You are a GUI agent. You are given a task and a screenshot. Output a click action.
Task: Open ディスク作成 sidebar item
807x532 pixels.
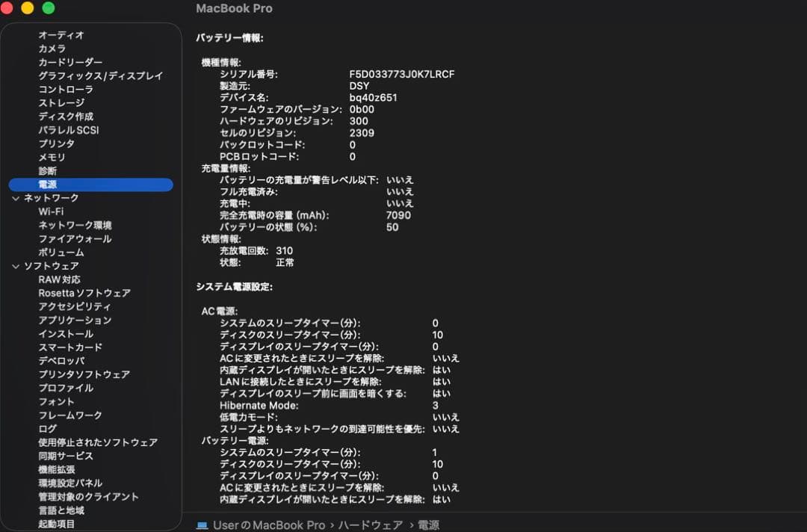click(x=66, y=117)
